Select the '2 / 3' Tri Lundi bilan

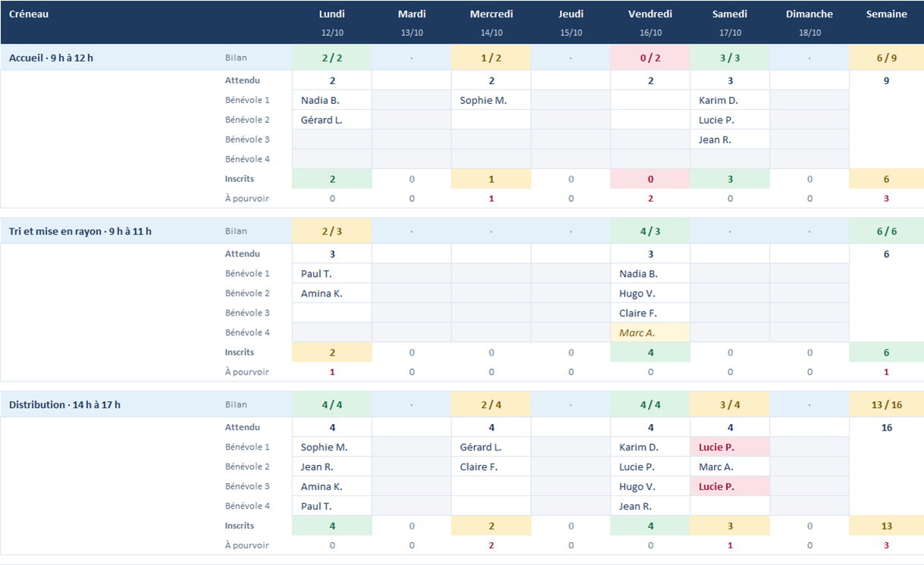pyautogui.click(x=332, y=231)
